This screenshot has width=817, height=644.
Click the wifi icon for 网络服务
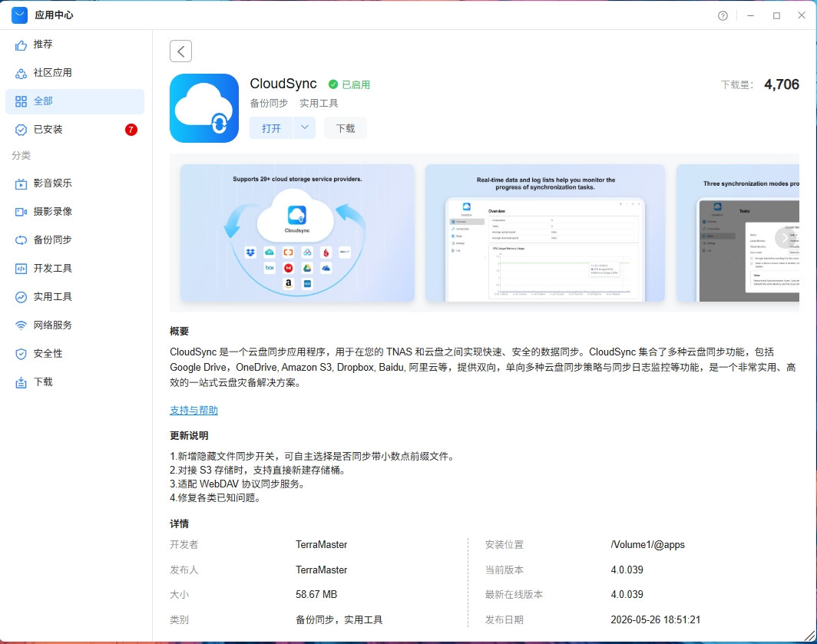coord(21,325)
